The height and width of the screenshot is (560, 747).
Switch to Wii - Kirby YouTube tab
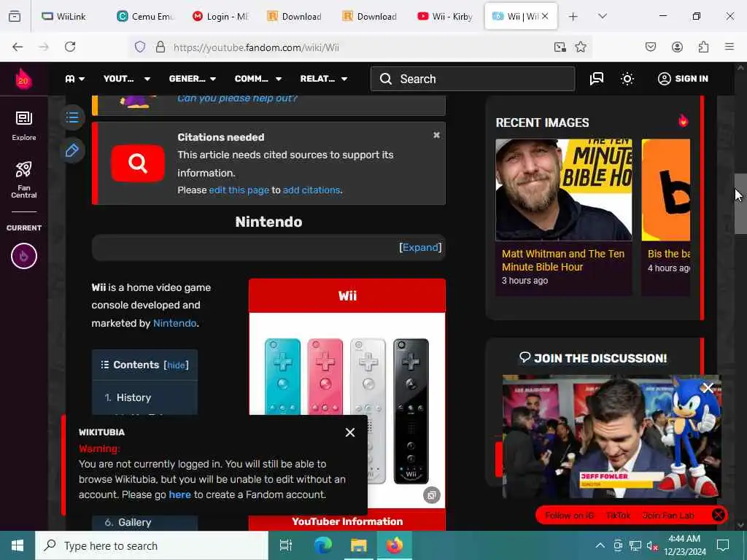(x=446, y=16)
